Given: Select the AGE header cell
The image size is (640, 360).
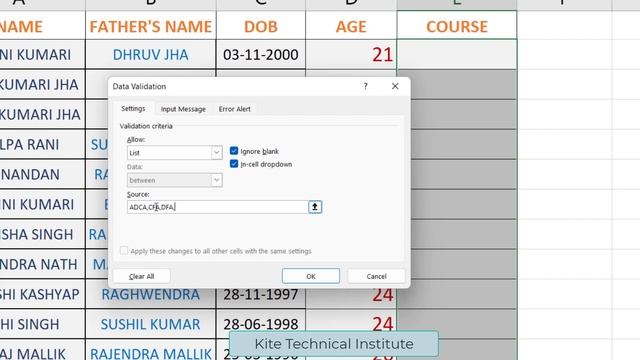Looking at the screenshot, I should coord(351,26).
